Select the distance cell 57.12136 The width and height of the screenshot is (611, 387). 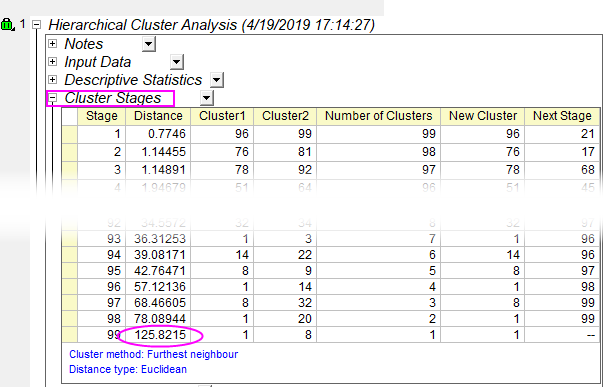[158, 286]
